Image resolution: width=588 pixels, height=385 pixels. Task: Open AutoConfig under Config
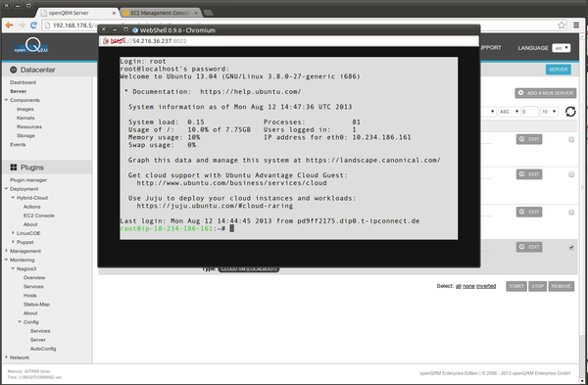pos(43,349)
